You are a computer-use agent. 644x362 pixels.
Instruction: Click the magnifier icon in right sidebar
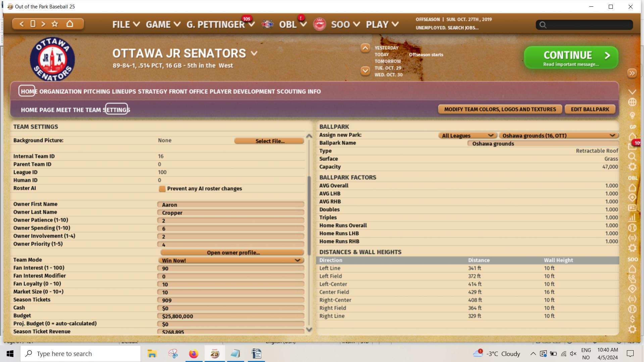click(x=632, y=156)
